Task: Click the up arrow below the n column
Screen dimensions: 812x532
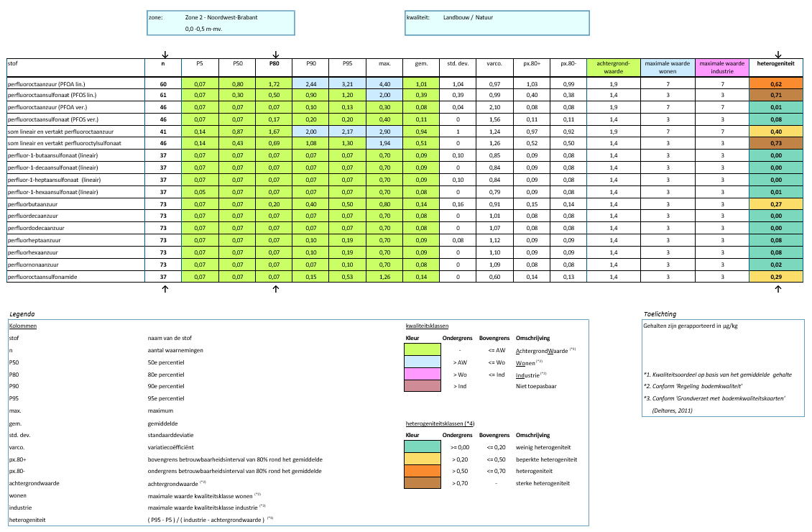Action: 165,289
